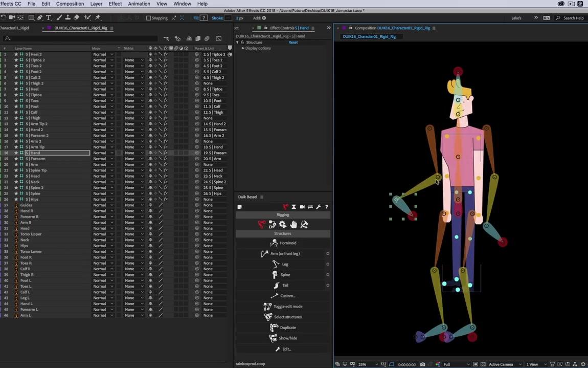588x368 pixels.
Task: Open the Full resolution dropdown
Action: coord(456,364)
